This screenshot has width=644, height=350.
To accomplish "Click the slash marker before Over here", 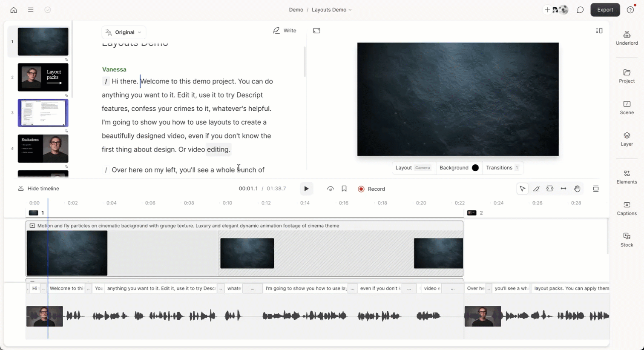I will (106, 170).
